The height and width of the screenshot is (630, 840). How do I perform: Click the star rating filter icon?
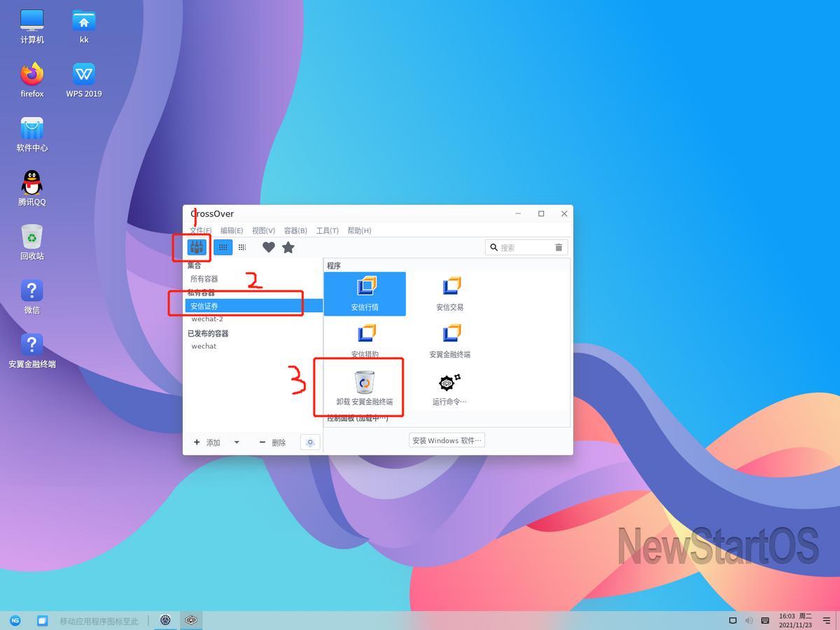coord(288,247)
